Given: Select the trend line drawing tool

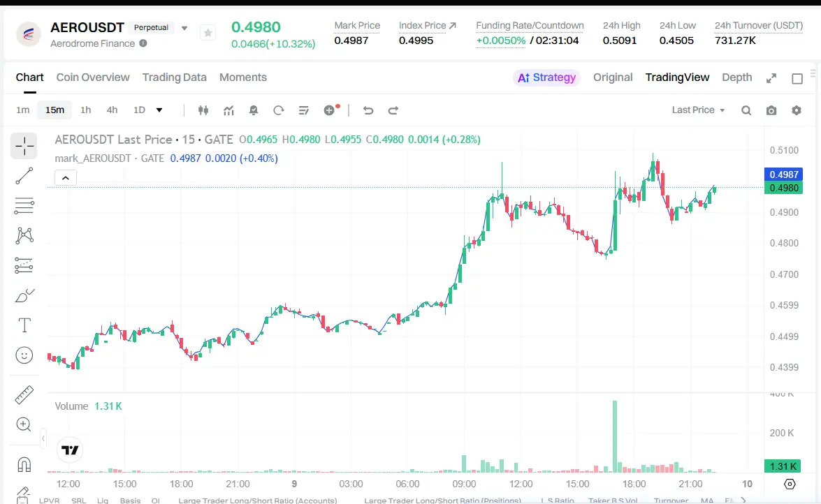Looking at the screenshot, I should [x=24, y=176].
